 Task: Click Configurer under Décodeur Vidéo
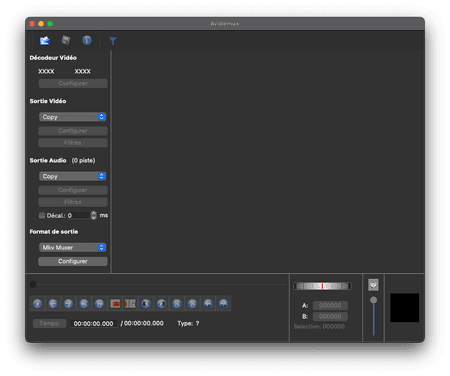73,83
